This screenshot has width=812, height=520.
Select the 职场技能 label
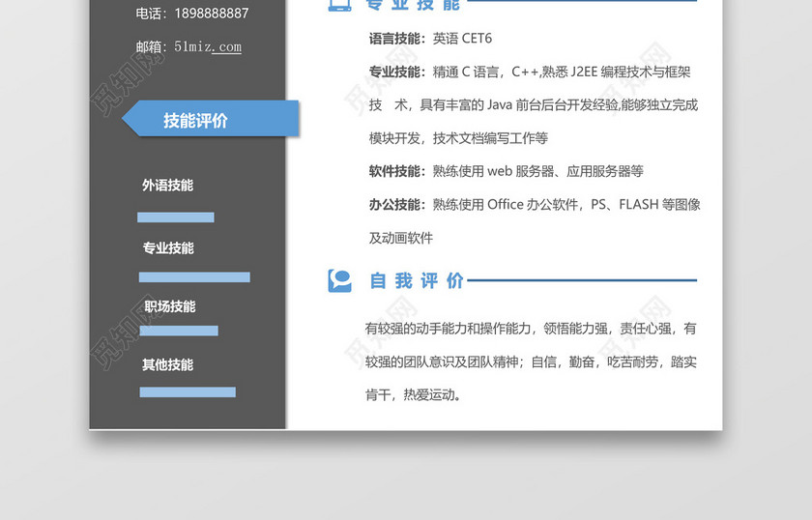point(170,306)
